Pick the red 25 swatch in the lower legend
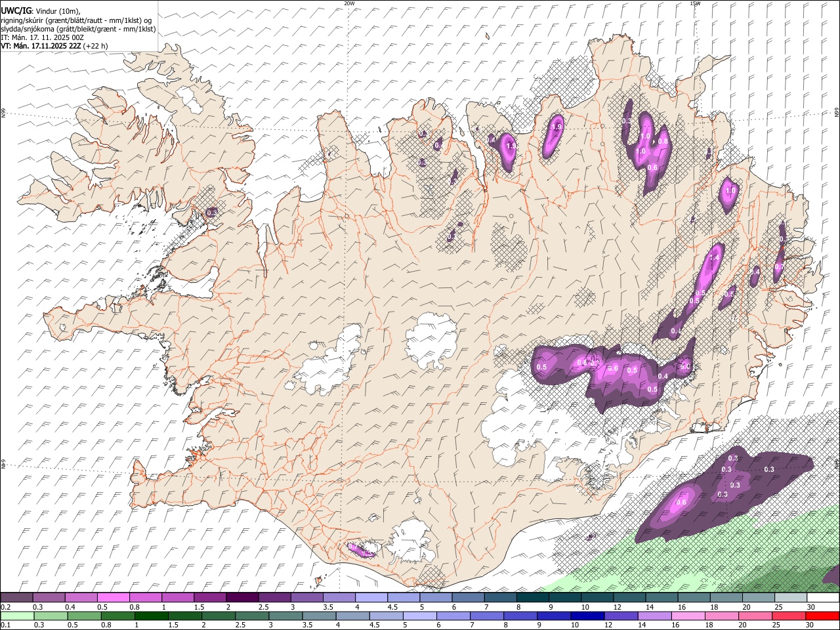Viewport: 840px width, 630px height. click(x=788, y=616)
